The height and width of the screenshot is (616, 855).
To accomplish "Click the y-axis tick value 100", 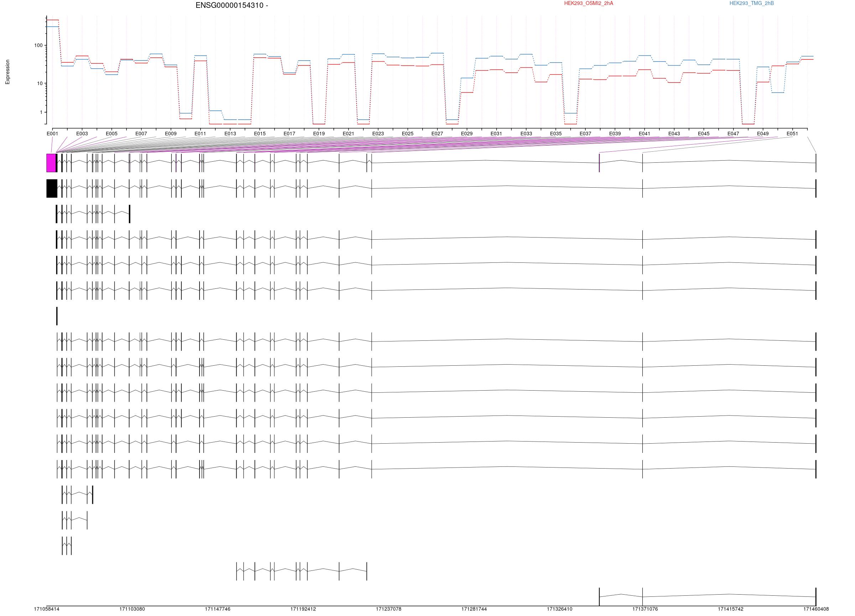I will [x=38, y=46].
